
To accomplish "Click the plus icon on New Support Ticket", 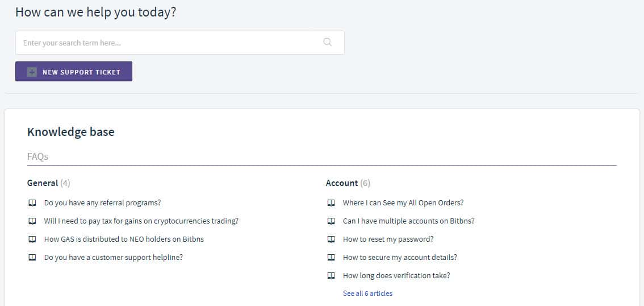I will (32, 72).
